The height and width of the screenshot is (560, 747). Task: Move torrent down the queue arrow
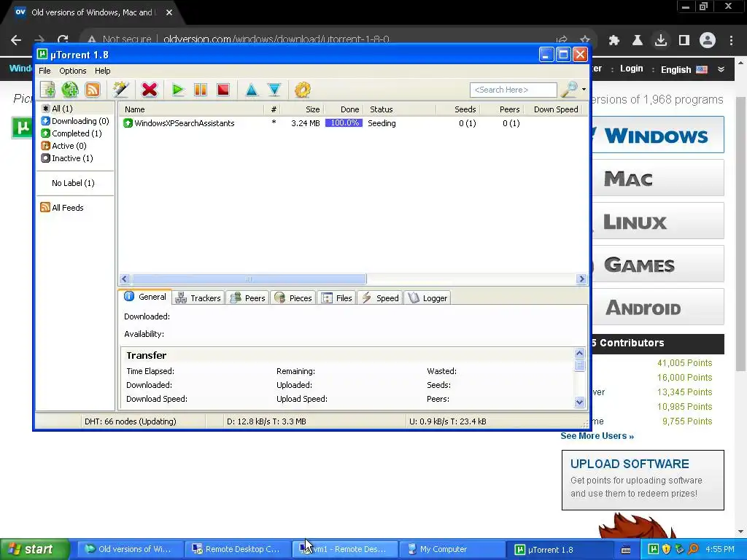click(x=274, y=90)
